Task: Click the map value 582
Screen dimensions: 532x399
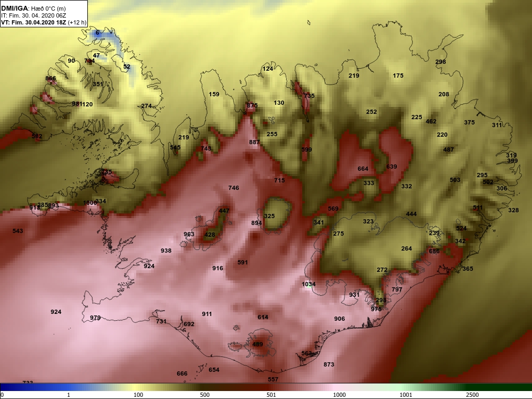Action: (37, 136)
